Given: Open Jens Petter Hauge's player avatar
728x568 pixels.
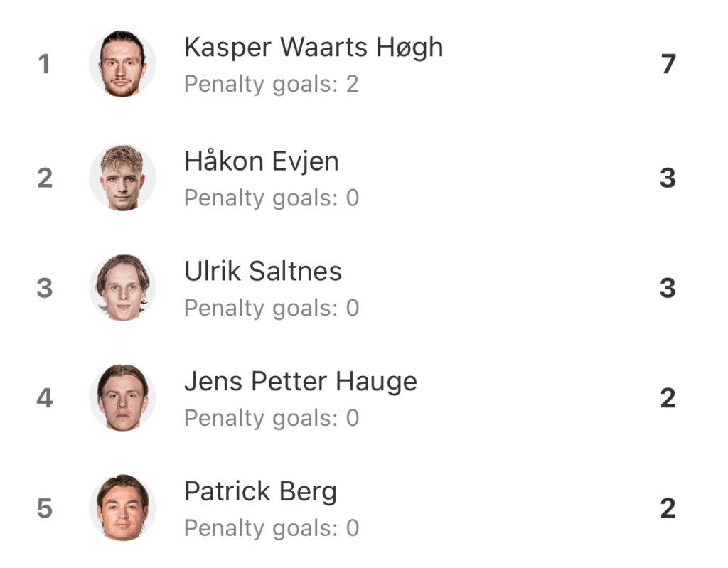Looking at the screenshot, I should tap(122, 397).
